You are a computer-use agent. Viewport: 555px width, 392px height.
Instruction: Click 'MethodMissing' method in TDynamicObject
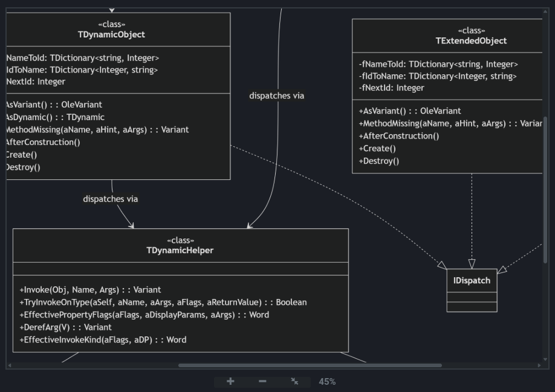coord(98,130)
